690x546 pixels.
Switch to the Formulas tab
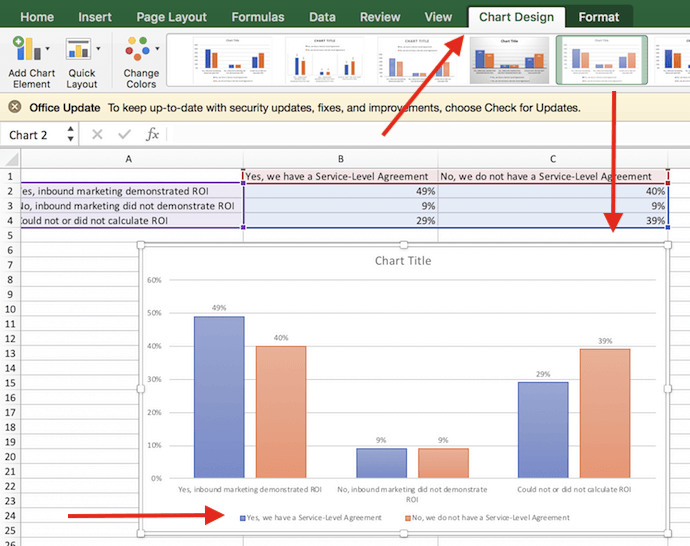click(258, 17)
